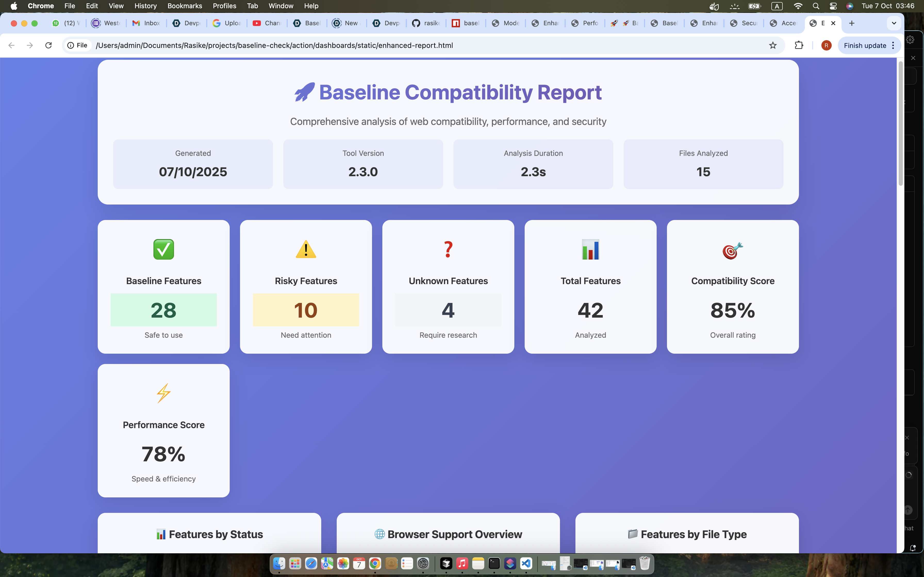Click the bookmark star icon

[773, 45]
